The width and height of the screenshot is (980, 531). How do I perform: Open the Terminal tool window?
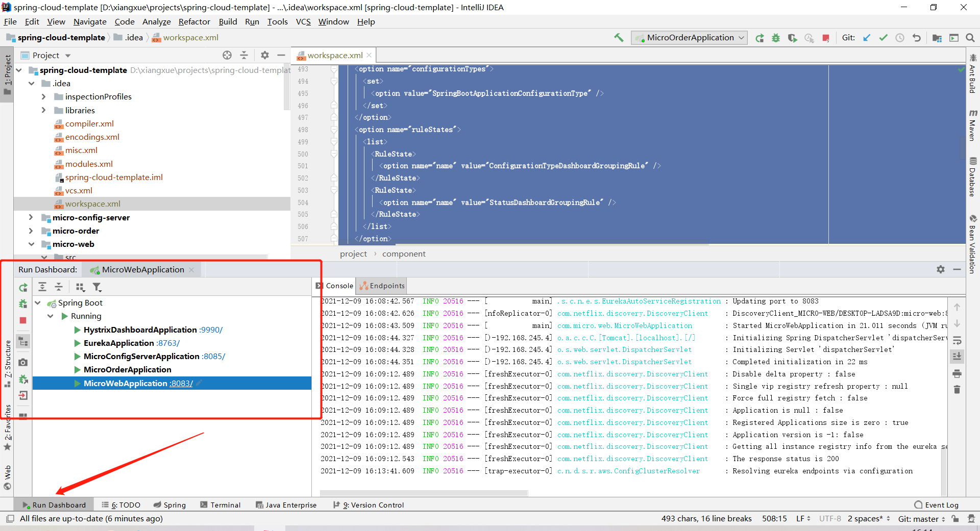click(x=220, y=505)
